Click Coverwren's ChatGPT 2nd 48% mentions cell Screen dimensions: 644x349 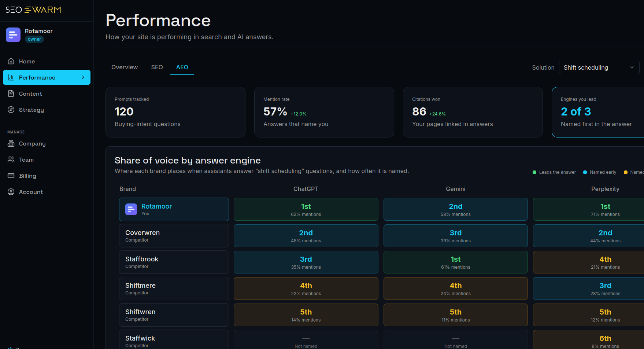click(306, 236)
